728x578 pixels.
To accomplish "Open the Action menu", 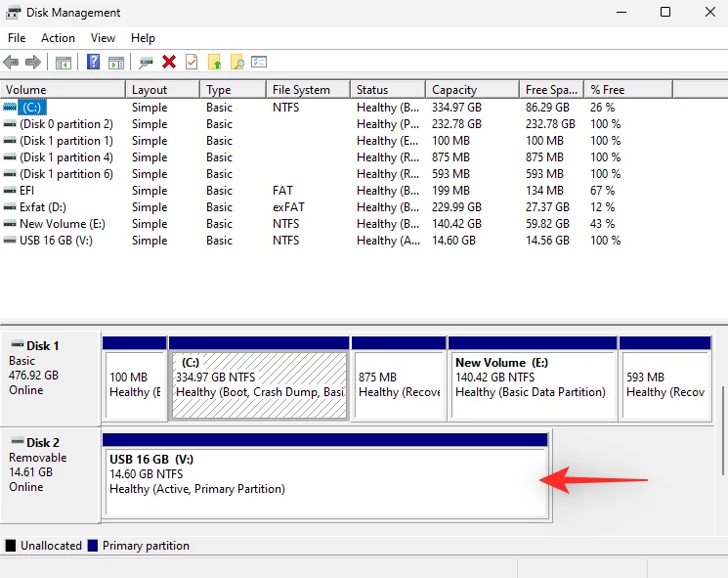I will pos(58,38).
